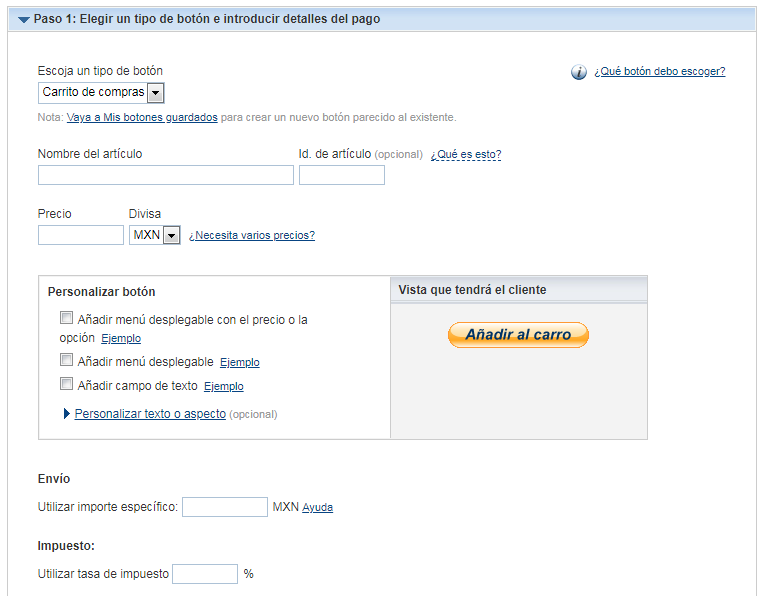
Task: Expand Personalizar texto o aspecto triangle
Action: coord(67,414)
